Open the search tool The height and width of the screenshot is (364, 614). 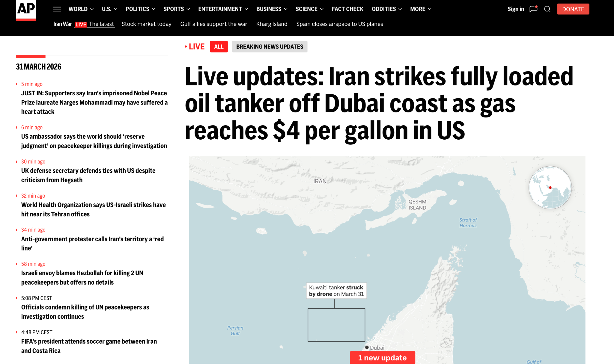[547, 9]
